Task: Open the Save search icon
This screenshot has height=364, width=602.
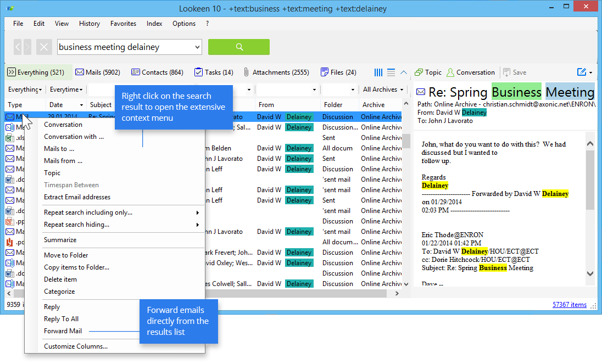Action: (x=515, y=72)
